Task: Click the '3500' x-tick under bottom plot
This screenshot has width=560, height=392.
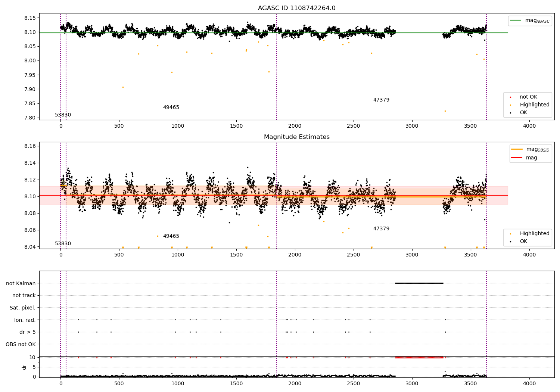Action: (x=471, y=383)
